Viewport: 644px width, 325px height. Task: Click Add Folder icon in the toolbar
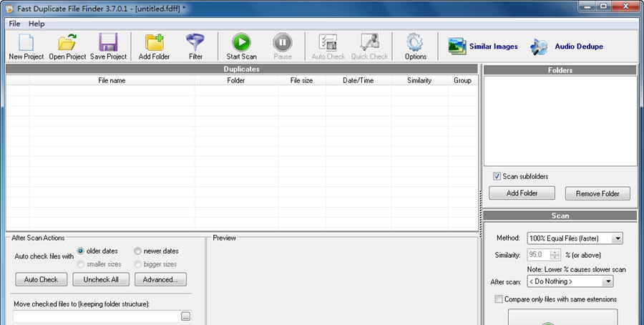tap(154, 47)
